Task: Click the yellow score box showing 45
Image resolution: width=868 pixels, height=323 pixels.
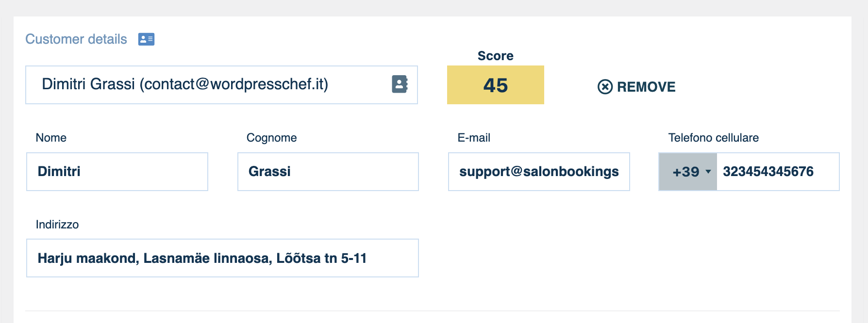Action: pos(495,85)
